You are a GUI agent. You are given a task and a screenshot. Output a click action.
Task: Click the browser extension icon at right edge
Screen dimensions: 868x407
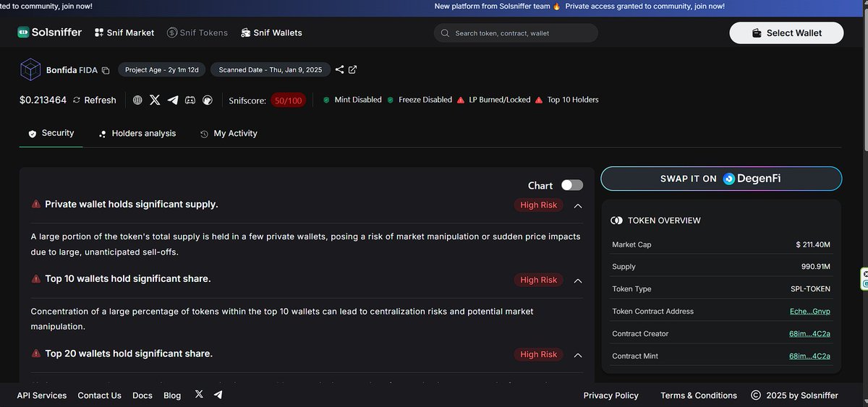click(864, 279)
